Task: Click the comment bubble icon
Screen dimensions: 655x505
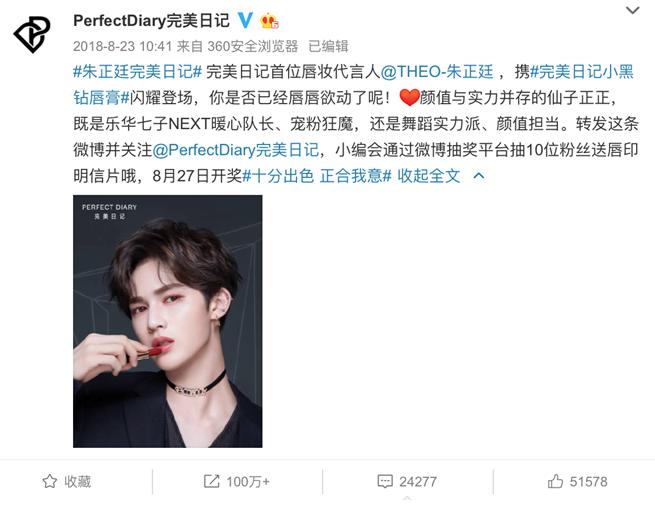Action: 385,481
